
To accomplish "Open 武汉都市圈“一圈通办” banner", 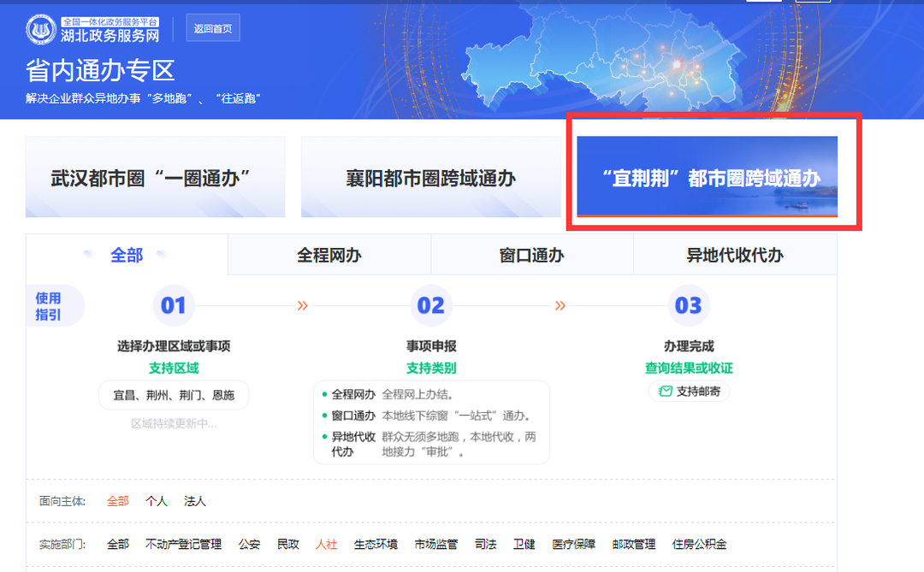I will (x=155, y=177).
